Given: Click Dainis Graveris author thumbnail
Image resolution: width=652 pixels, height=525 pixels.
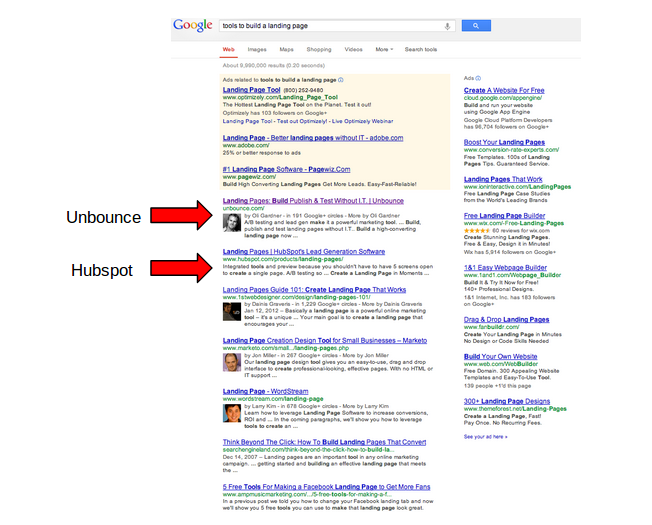Looking at the screenshot, I should point(232,312).
